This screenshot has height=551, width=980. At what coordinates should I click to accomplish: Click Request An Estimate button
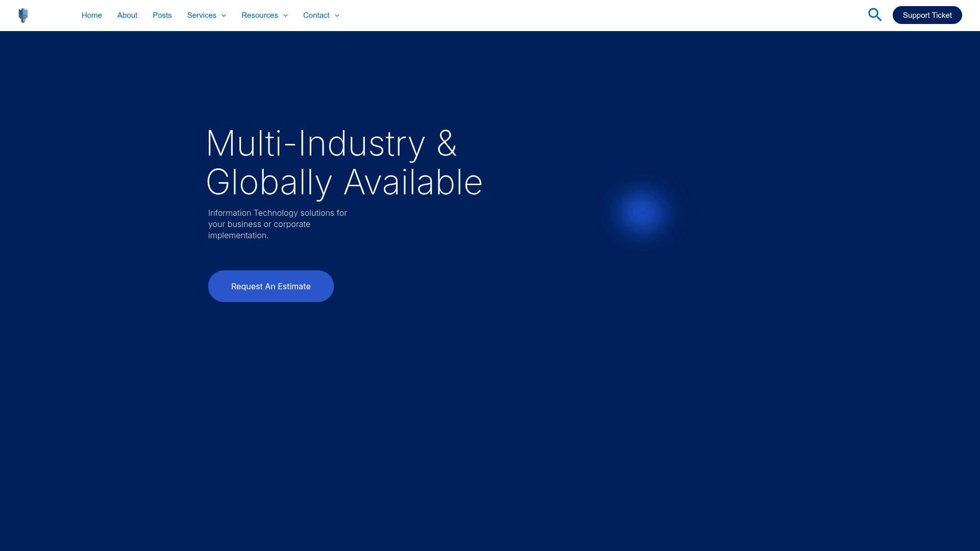coord(271,286)
